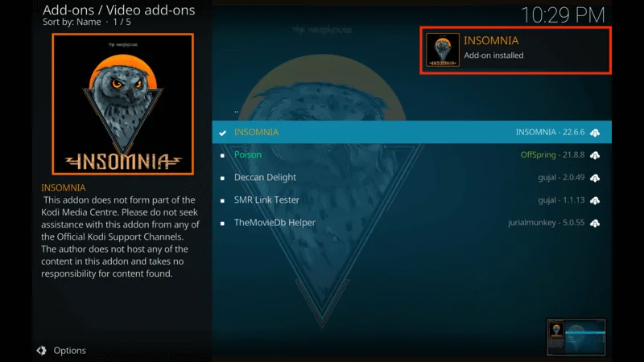Viewport: 644px width, 362px height.
Task: Click the small preview thumbnail at bottom right
Action: click(x=576, y=337)
